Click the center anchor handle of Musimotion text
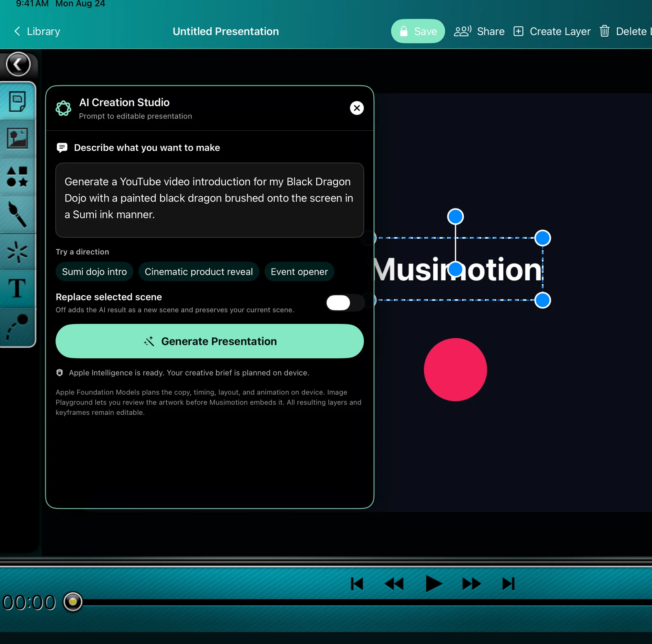The height and width of the screenshot is (644, 652). click(455, 269)
